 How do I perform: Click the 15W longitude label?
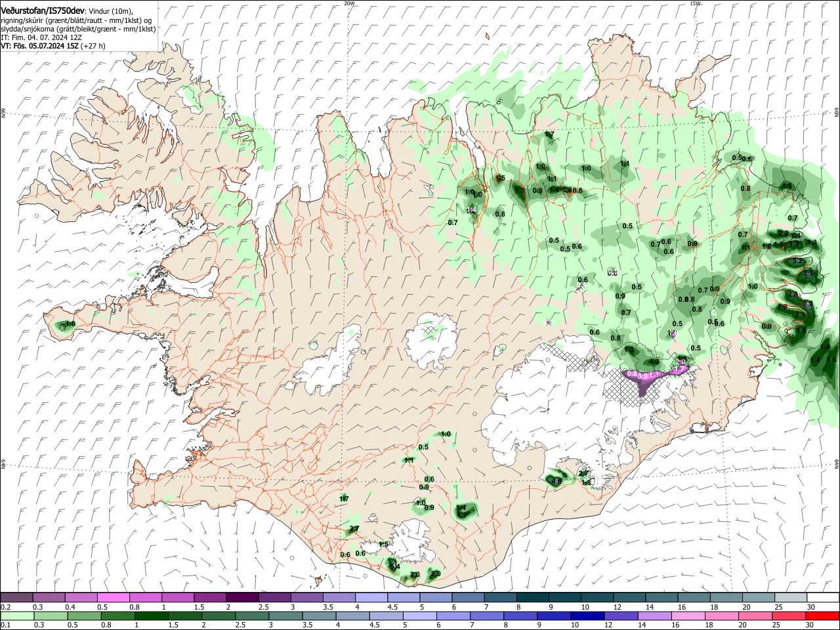(x=695, y=3)
